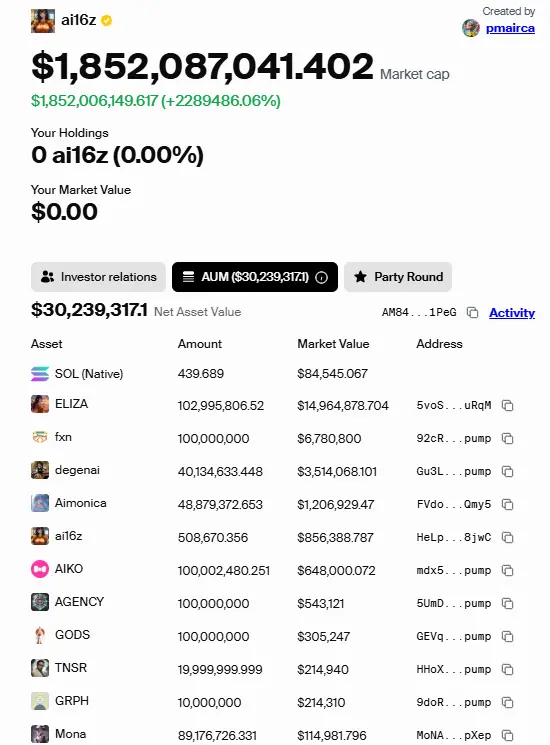
Task: Click the ai16z avatar image in the header
Action: tap(43, 21)
